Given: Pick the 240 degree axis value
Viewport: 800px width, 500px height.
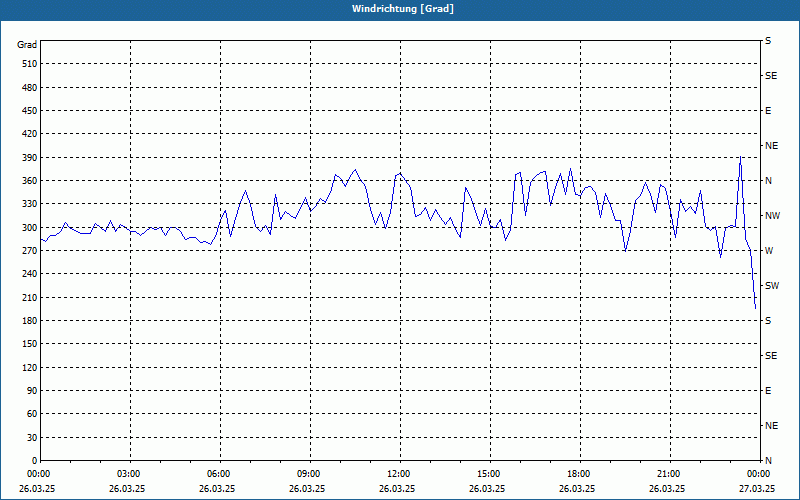Looking at the screenshot, I should pyautogui.click(x=30, y=274).
